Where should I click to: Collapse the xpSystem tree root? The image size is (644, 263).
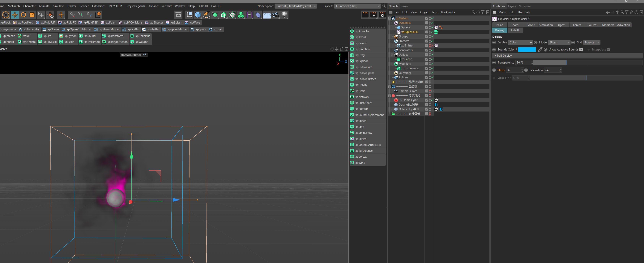390,18
